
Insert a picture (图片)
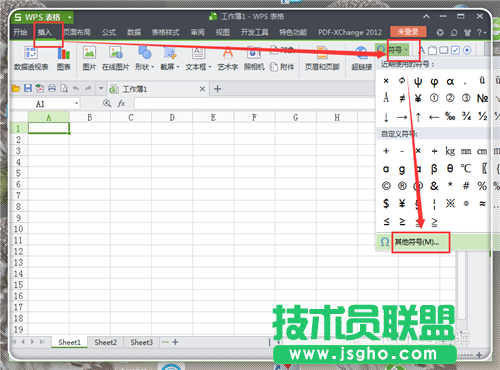coord(89,59)
